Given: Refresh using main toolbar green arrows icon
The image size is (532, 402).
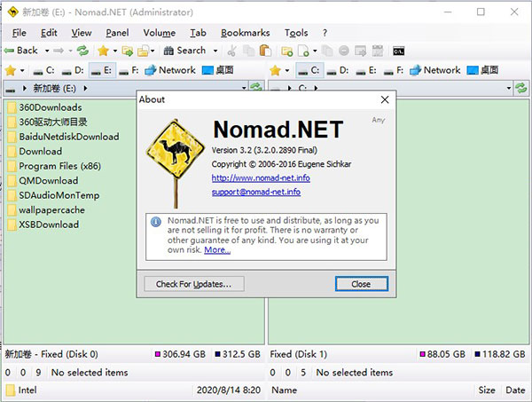Looking at the screenshot, I should (82, 51).
